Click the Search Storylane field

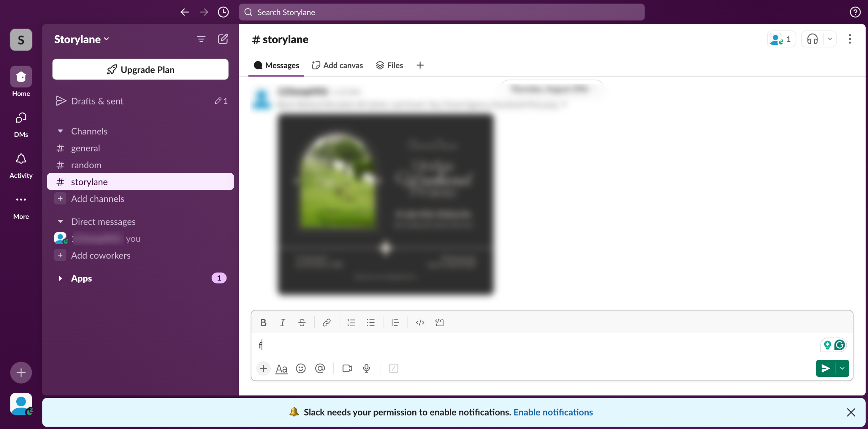point(441,12)
